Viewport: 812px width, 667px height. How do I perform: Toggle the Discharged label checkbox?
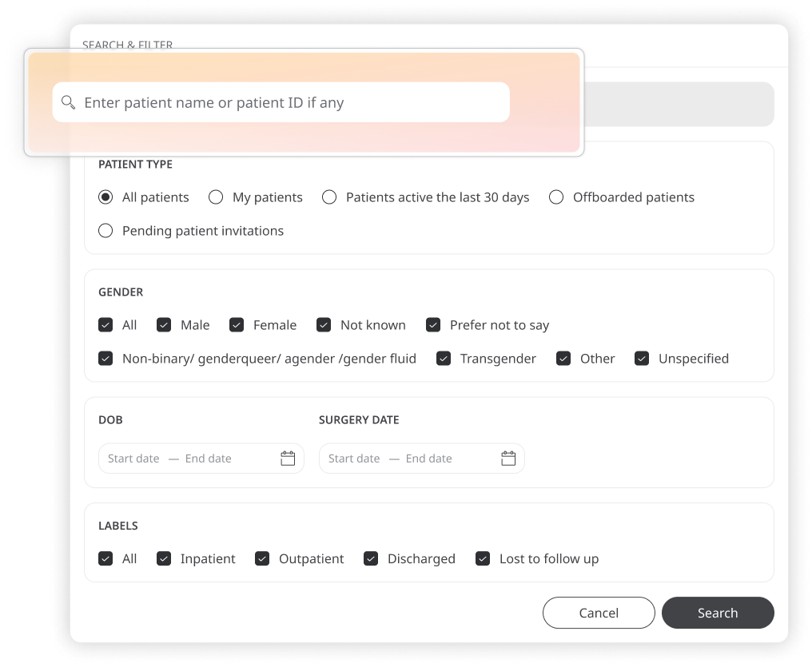point(372,559)
